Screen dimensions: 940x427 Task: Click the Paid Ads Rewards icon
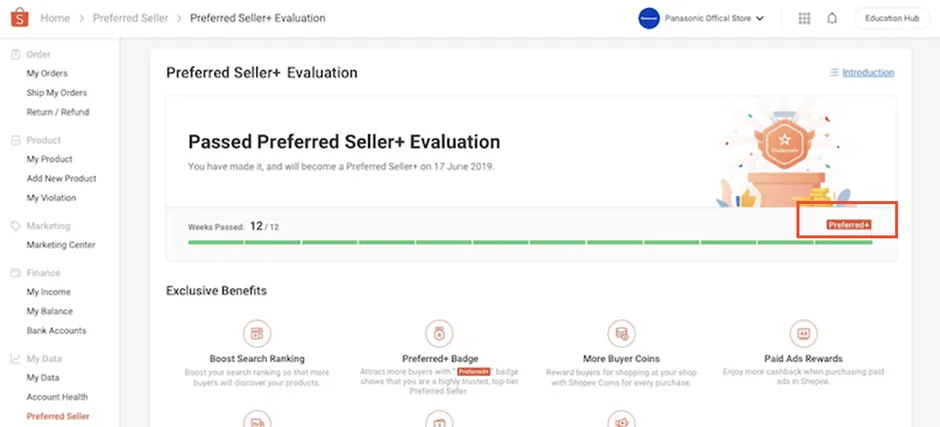pyautogui.click(x=803, y=333)
